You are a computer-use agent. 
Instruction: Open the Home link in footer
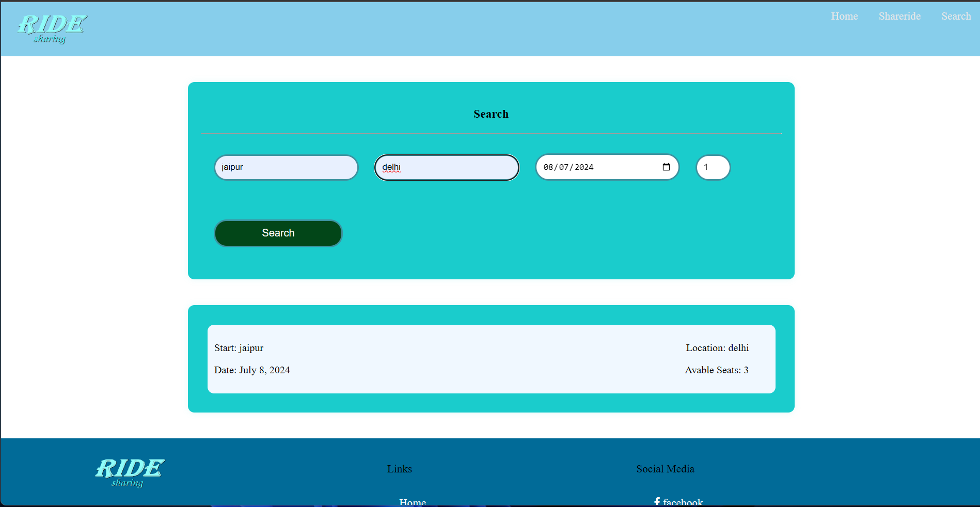point(413,502)
